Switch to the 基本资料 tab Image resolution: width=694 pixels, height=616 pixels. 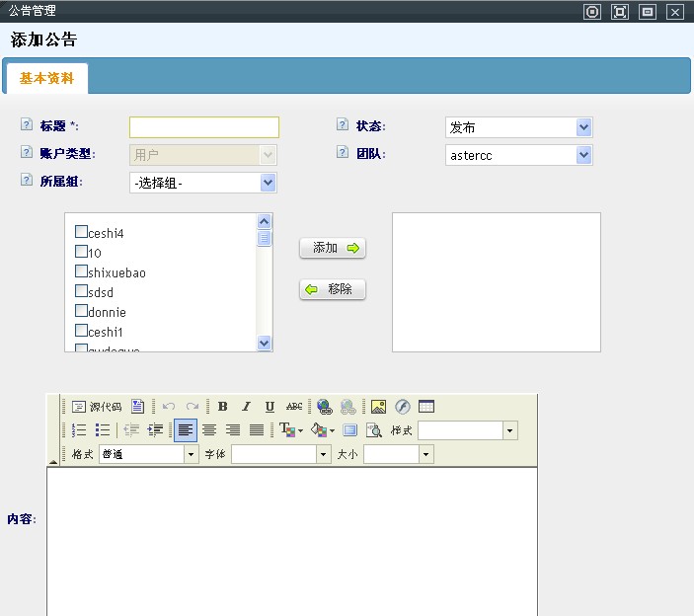coord(46,78)
